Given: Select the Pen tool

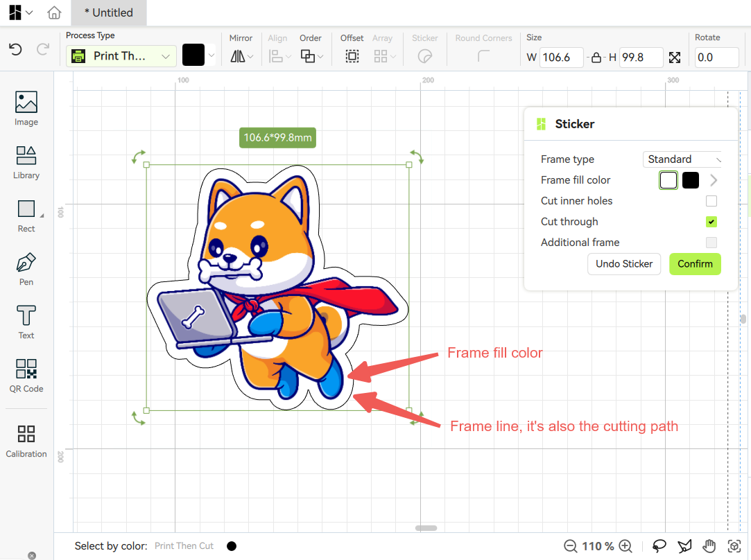Looking at the screenshot, I should (26, 270).
